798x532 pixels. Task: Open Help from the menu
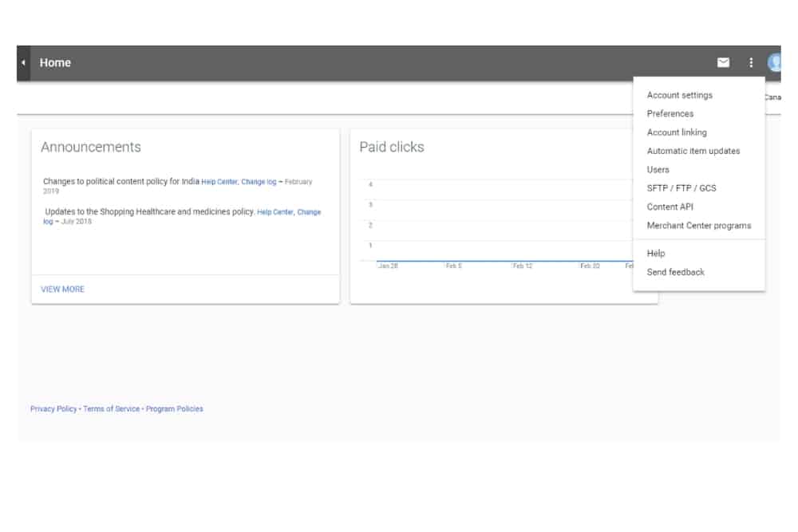pos(656,253)
